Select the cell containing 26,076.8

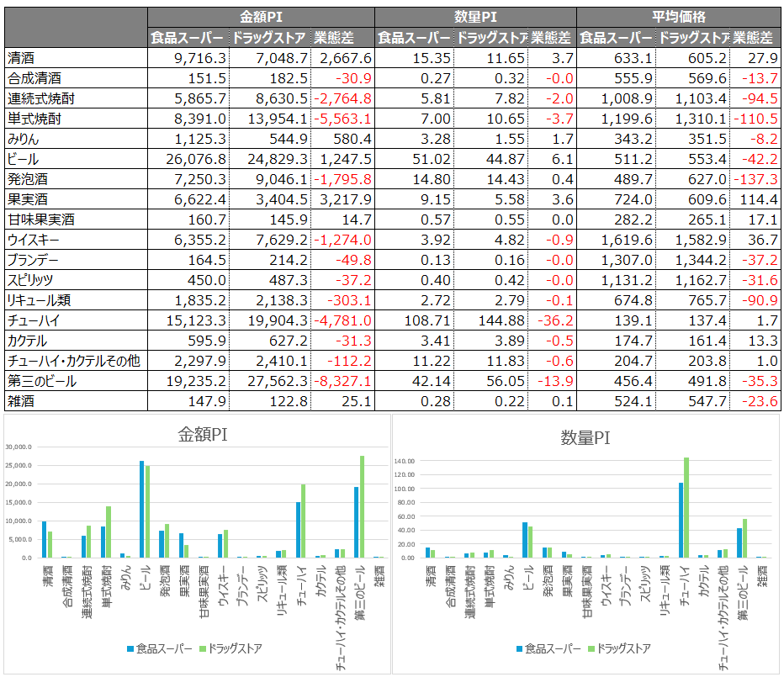tap(188, 159)
